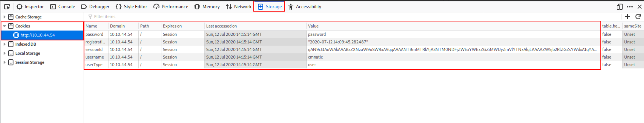This screenshot has height=123, width=644.
Task: Open the Style Editor panel
Action: coord(131,7)
